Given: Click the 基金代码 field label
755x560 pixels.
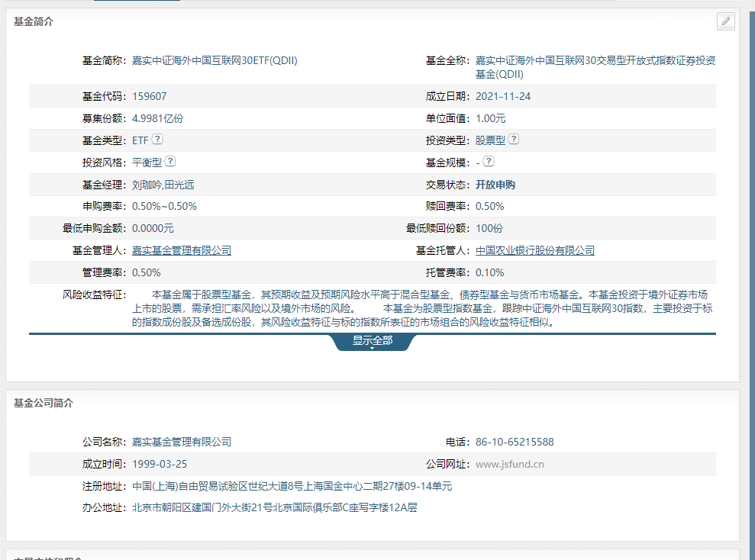Looking at the screenshot, I should [x=104, y=96].
